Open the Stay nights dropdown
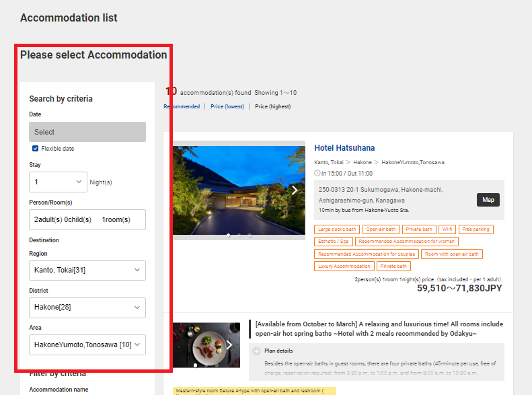 (x=58, y=182)
